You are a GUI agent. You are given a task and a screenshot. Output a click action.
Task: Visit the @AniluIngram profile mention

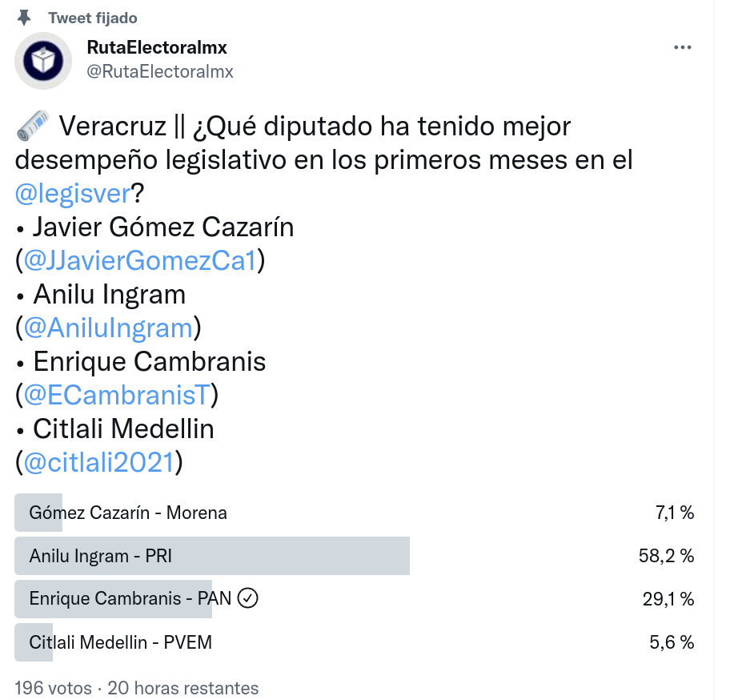[108, 328]
